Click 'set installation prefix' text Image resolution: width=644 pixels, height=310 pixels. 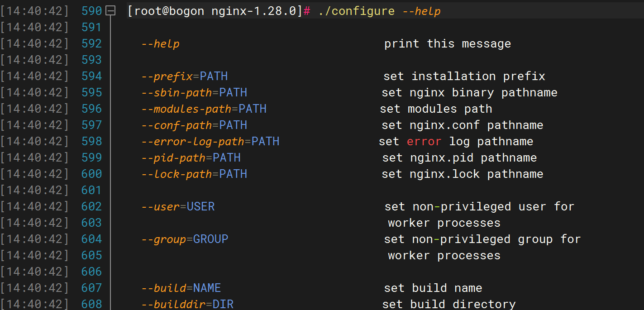(464, 76)
